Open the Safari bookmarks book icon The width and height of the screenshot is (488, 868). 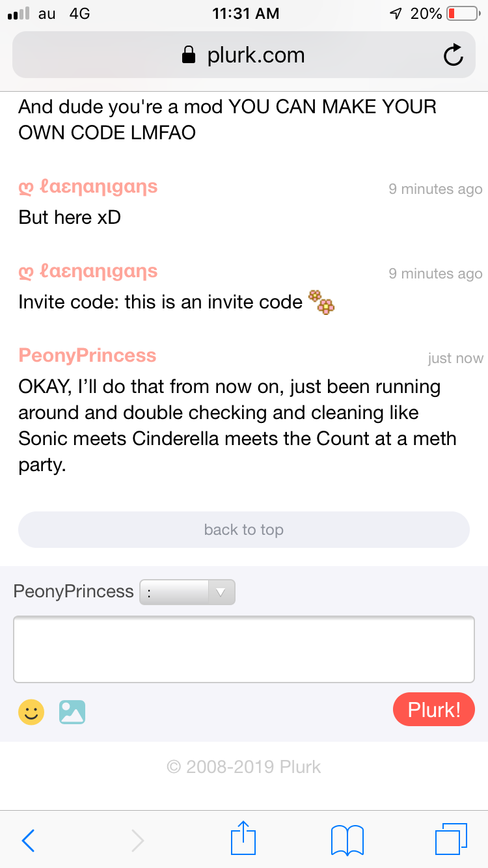[347, 840]
